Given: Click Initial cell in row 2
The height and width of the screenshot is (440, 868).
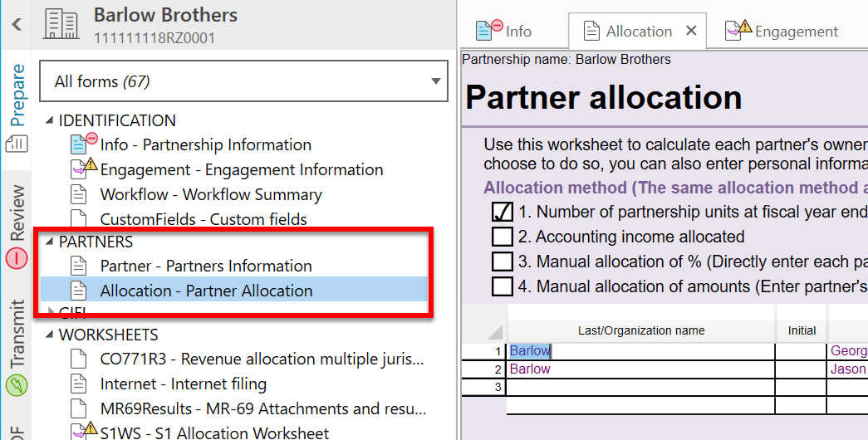Looking at the screenshot, I should [801, 369].
